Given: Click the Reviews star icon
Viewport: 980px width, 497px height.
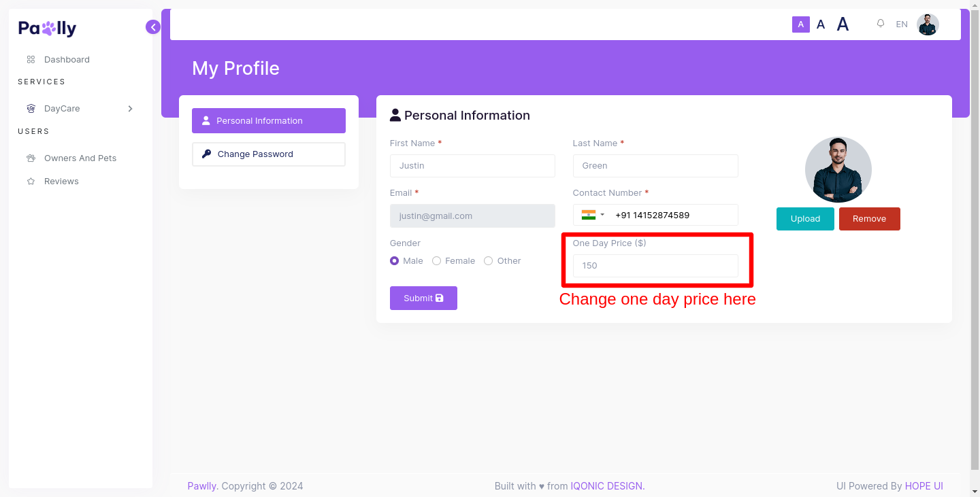Looking at the screenshot, I should coord(31,182).
